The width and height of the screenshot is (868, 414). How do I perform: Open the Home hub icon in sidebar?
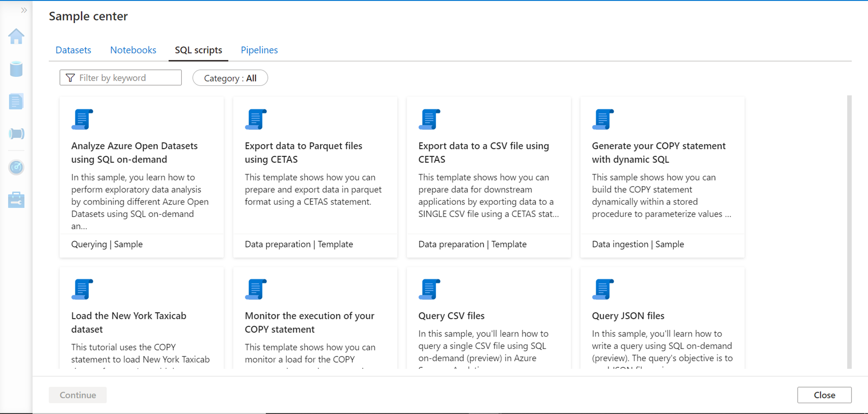click(16, 36)
